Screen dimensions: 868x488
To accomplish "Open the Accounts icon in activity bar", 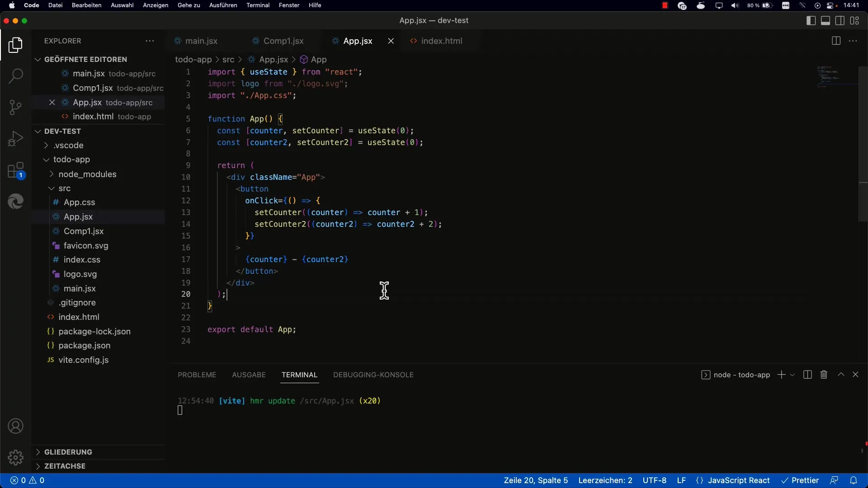I will coord(15,426).
